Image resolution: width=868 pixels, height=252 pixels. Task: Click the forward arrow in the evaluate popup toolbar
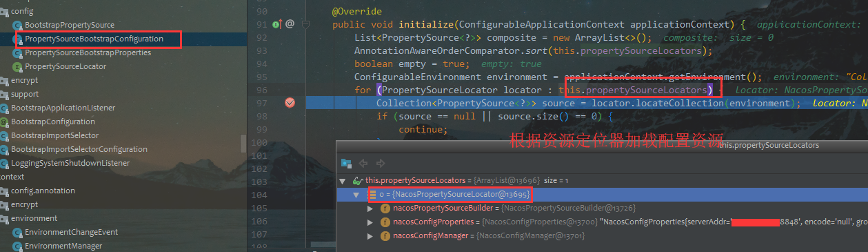381,163
